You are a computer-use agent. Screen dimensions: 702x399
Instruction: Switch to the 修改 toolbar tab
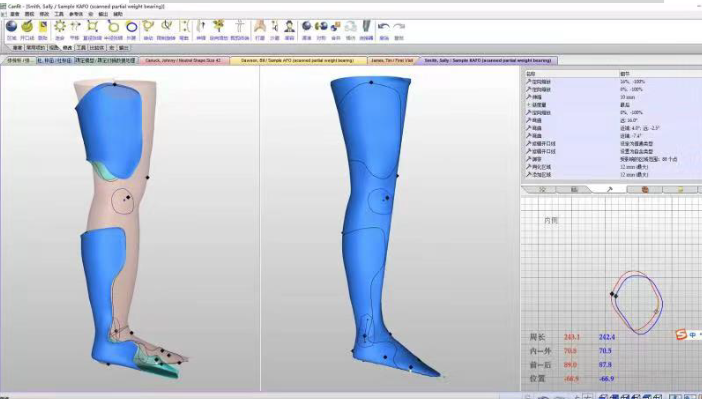point(67,47)
